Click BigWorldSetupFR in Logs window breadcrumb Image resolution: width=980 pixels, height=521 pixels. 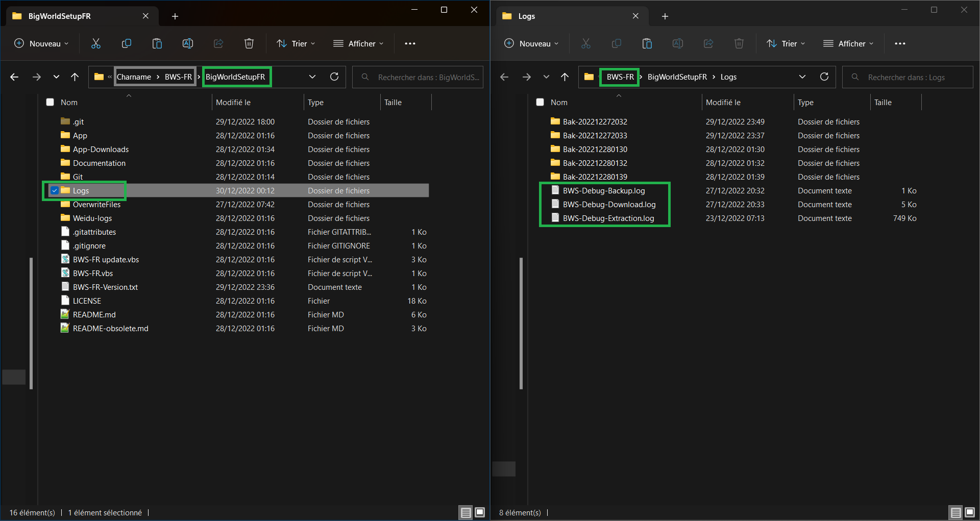pos(677,77)
